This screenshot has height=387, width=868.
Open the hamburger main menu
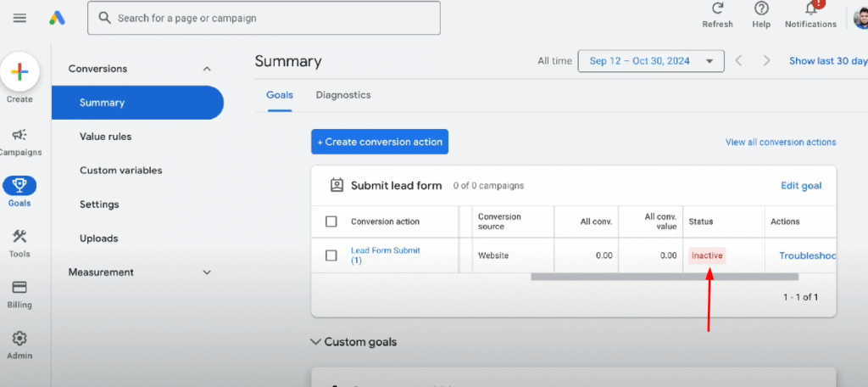[19, 19]
